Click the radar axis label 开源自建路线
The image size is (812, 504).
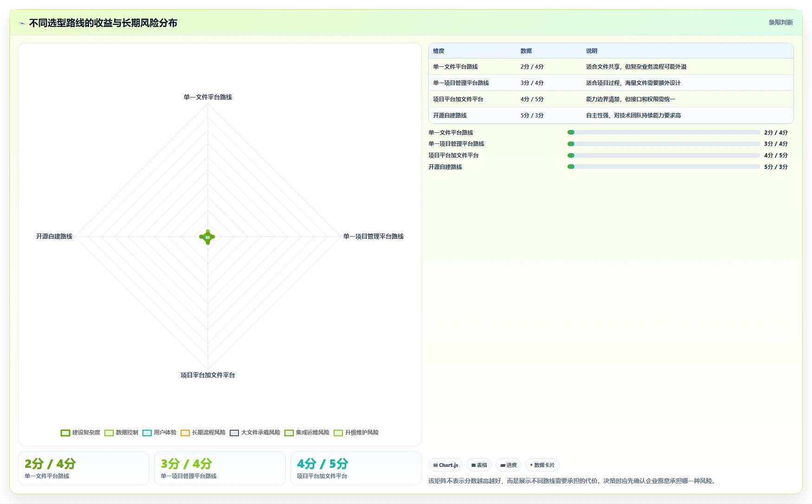pyautogui.click(x=54, y=236)
